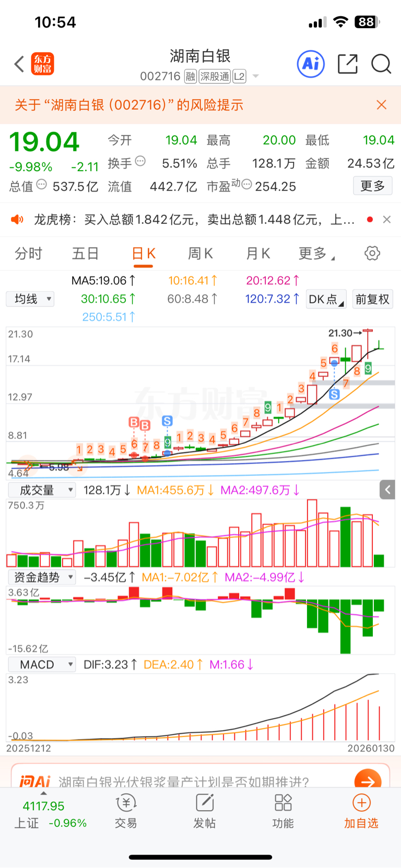Viewport: 401px width, 868px height.
Task: Open the 东方财富 logo icon
Action: (x=43, y=64)
